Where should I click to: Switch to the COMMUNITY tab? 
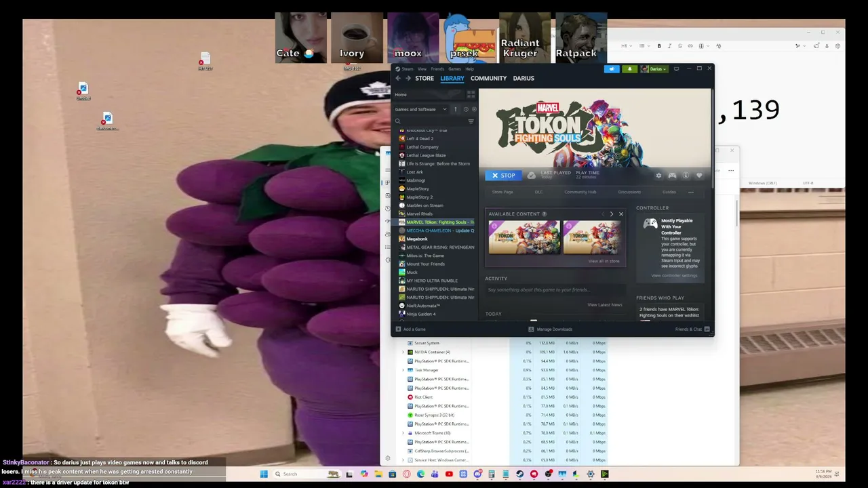[488, 78]
